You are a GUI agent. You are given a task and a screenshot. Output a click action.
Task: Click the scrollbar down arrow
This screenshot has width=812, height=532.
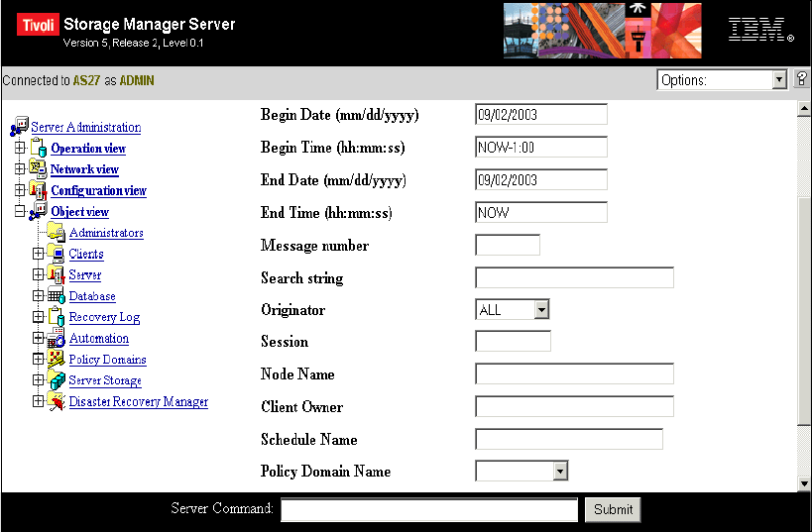click(x=804, y=484)
